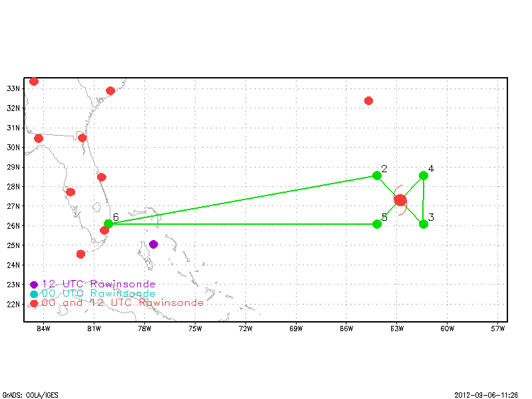The height and width of the screenshot is (399, 532).
Task: Click the 57W longitude label
Action: point(497,329)
